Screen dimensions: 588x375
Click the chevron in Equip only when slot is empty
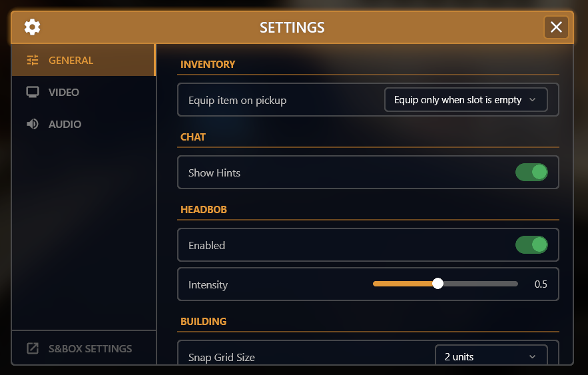pyautogui.click(x=532, y=100)
